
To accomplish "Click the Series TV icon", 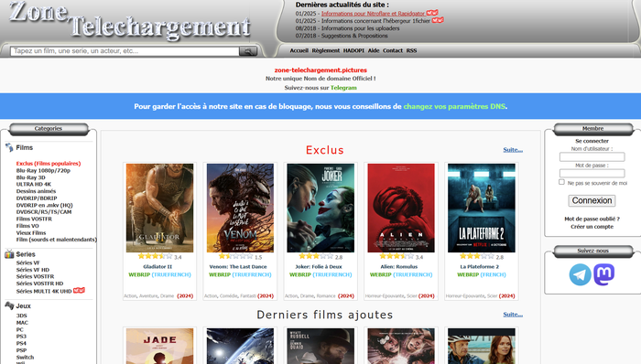I will point(9,254).
